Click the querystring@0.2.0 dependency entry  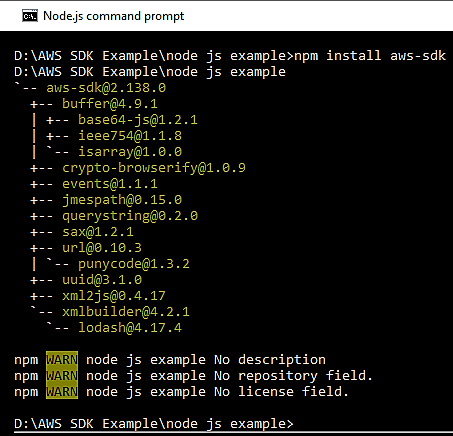pos(130,216)
